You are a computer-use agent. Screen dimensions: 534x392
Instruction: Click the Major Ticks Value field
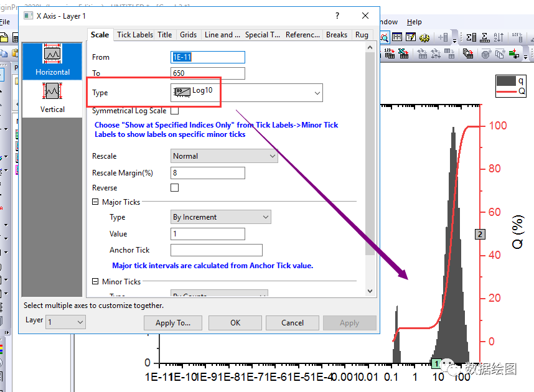(207, 233)
